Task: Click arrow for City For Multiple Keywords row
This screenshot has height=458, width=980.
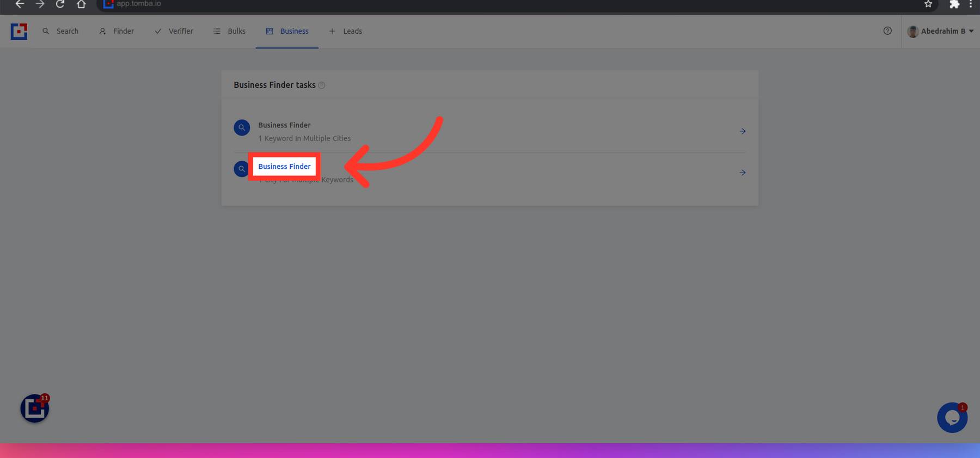Action: [x=742, y=173]
